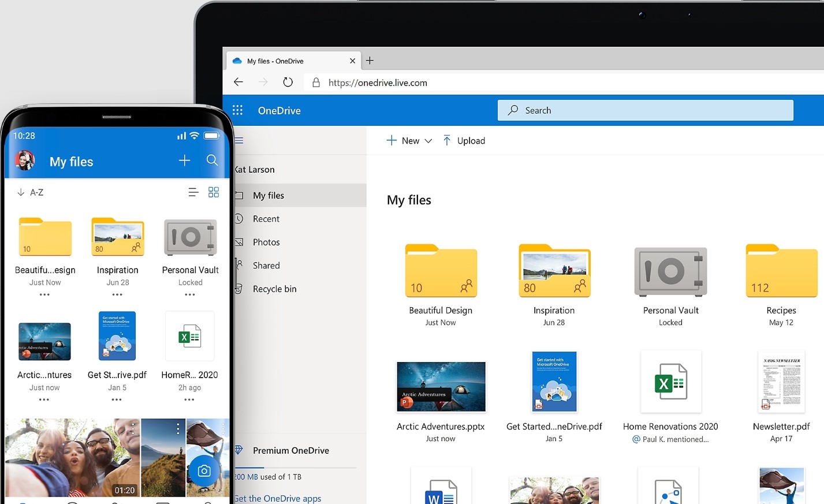The height and width of the screenshot is (504, 824).
Task: Click the Upload button
Action: click(464, 140)
